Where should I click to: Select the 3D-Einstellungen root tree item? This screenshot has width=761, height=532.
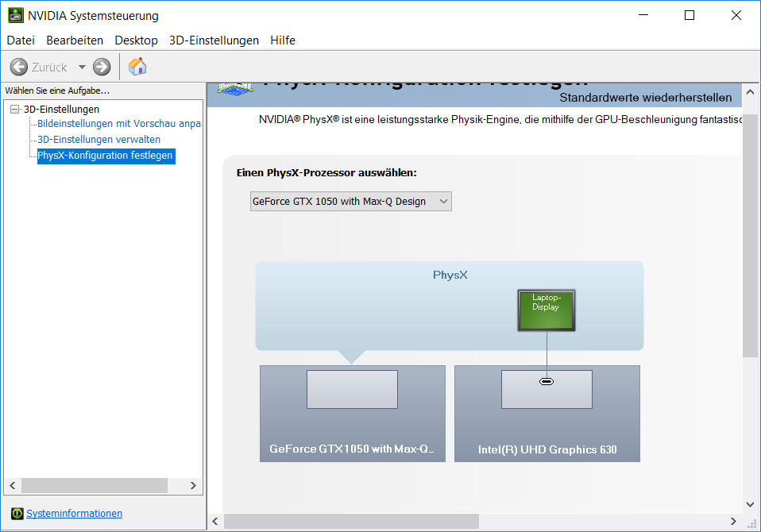62,109
